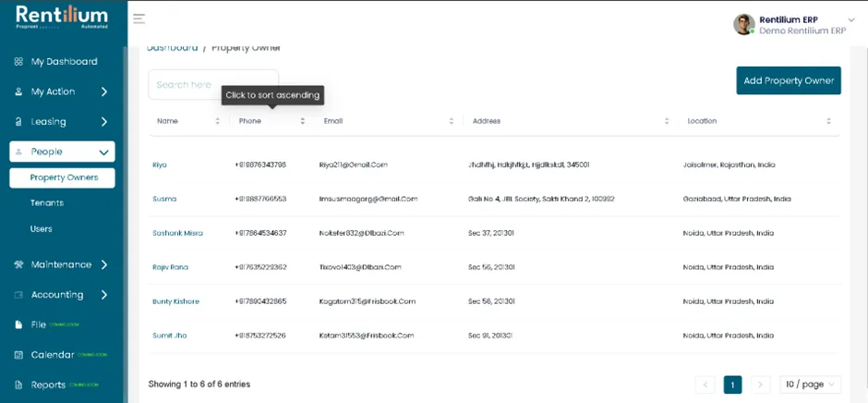The width and height of the screenshot is (868, 403).
Task: Click address Sec 37, 201301 cell
Action: 491,233
